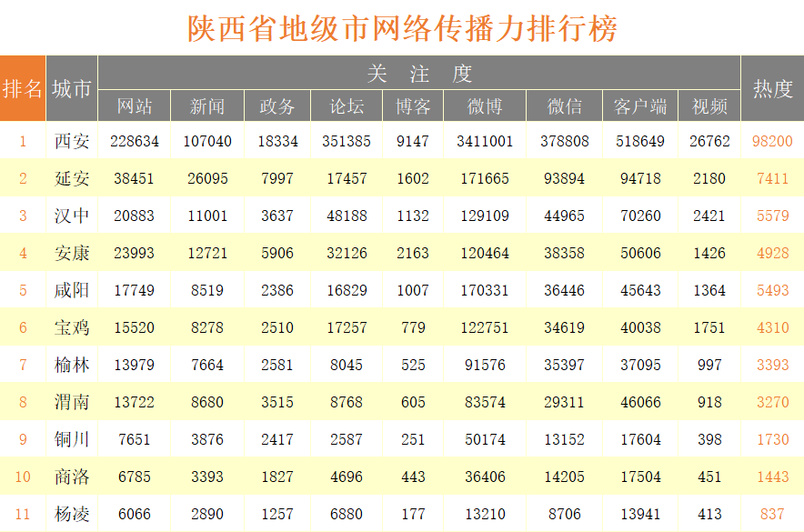Select 安康's 博客 value 2163
This screenshot has height=532, width=804.
(x=413, y=253)
